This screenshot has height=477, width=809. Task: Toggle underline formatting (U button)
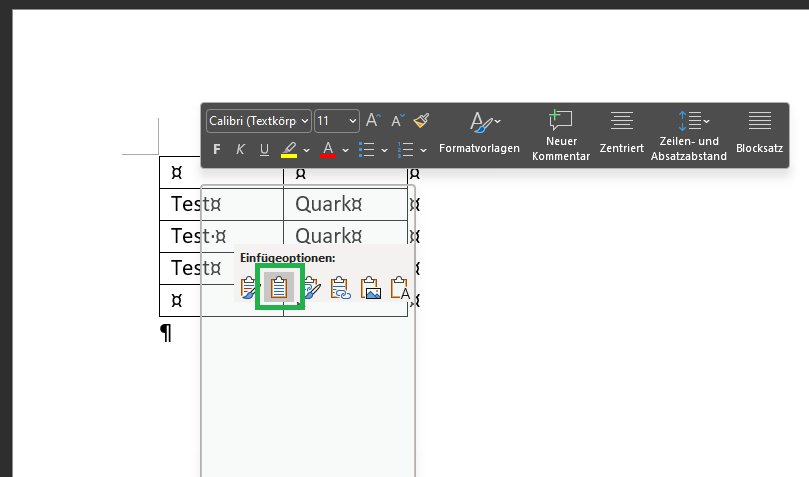264,150
